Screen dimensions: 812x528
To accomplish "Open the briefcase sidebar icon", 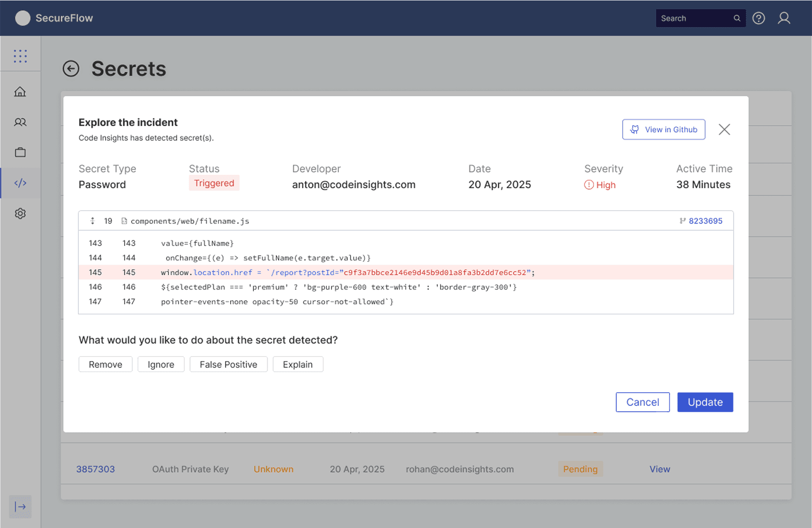I will point(20,152).
